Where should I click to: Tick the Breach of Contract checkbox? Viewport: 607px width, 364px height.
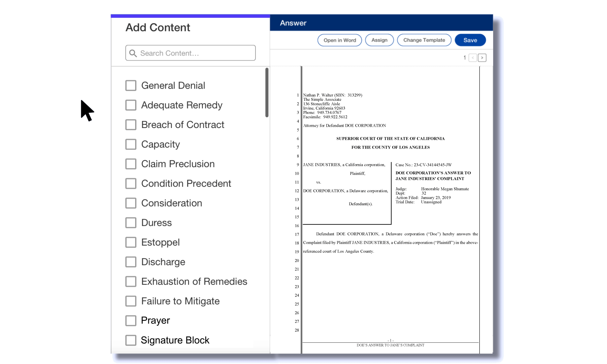(x=131, y=125)
